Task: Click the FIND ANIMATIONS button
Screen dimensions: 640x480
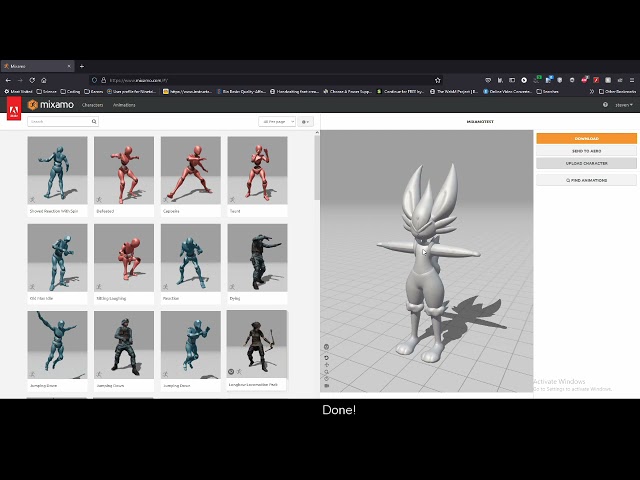Action: point(586,180)
